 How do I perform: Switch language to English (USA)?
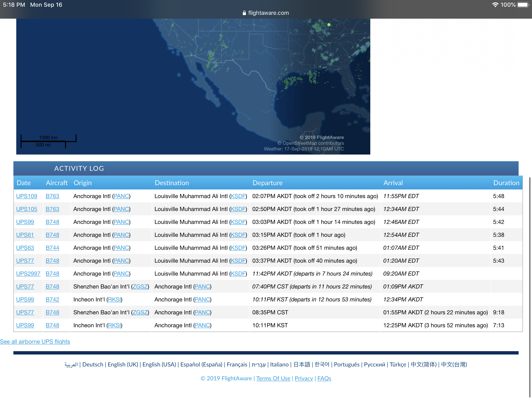coord(159,365)
